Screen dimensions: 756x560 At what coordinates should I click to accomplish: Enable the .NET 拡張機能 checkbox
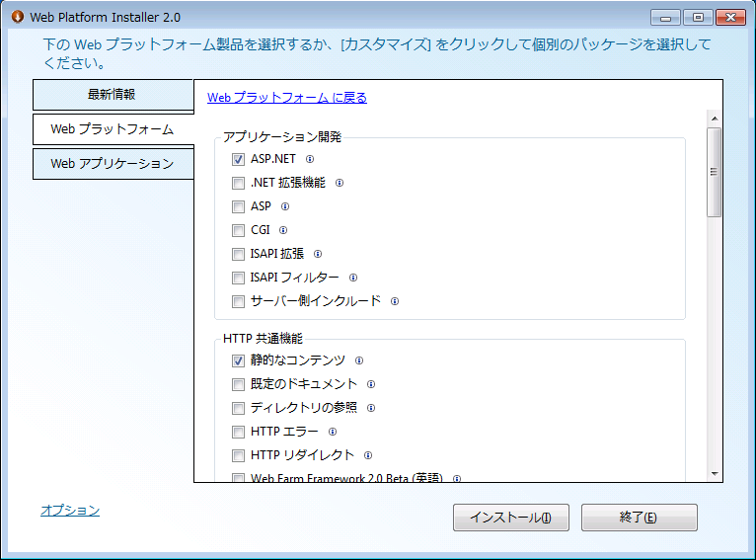pos(238,183)
